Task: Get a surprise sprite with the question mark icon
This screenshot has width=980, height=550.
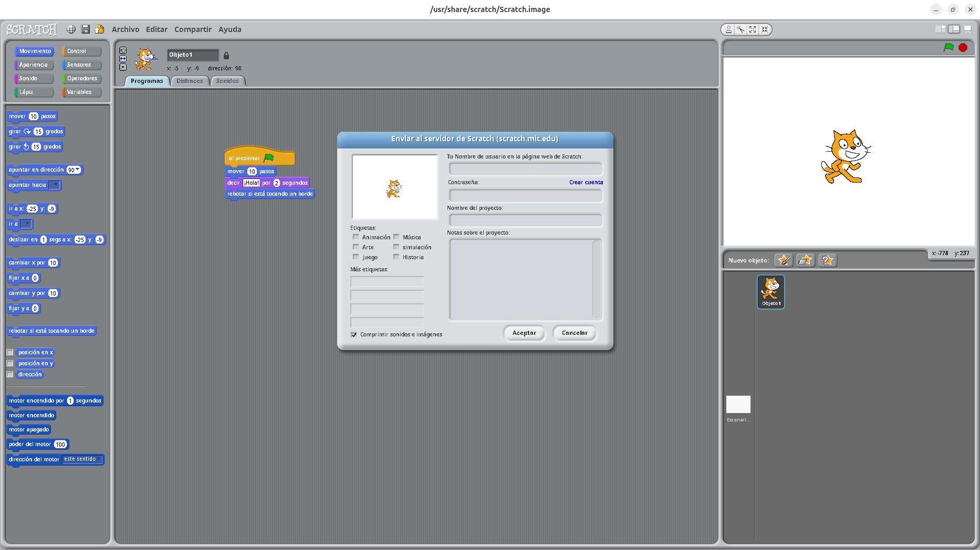Action: click(827, 260)
